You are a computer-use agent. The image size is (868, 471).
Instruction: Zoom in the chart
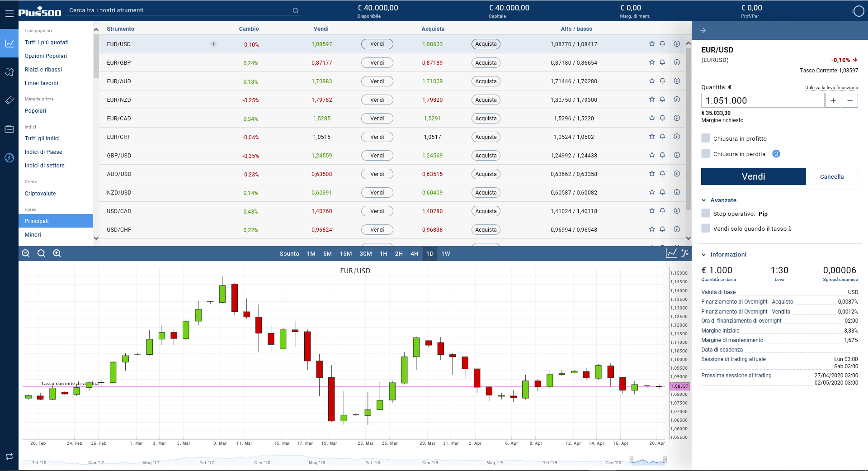coord(57,253)
